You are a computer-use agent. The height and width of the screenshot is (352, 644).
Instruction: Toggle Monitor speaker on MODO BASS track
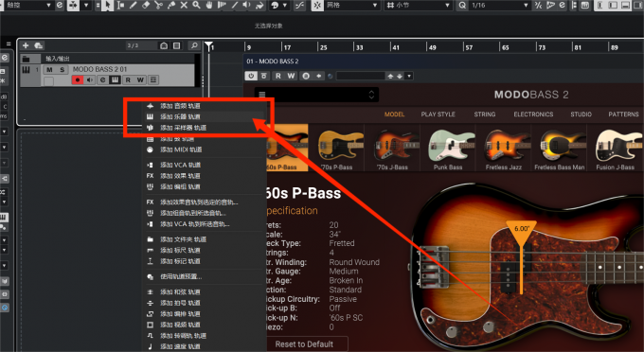tap(90, 80)
